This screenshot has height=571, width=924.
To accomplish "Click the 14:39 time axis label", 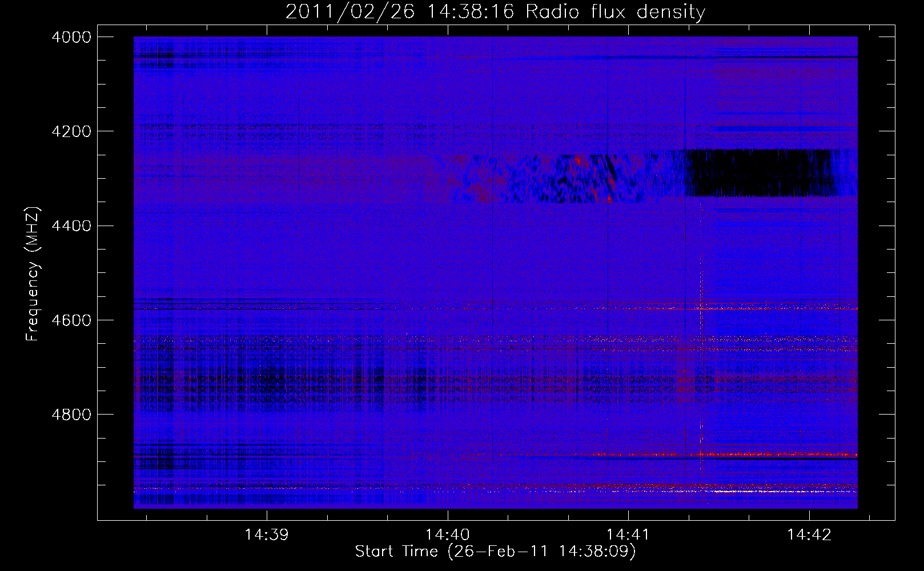I will tap(267, 535).
